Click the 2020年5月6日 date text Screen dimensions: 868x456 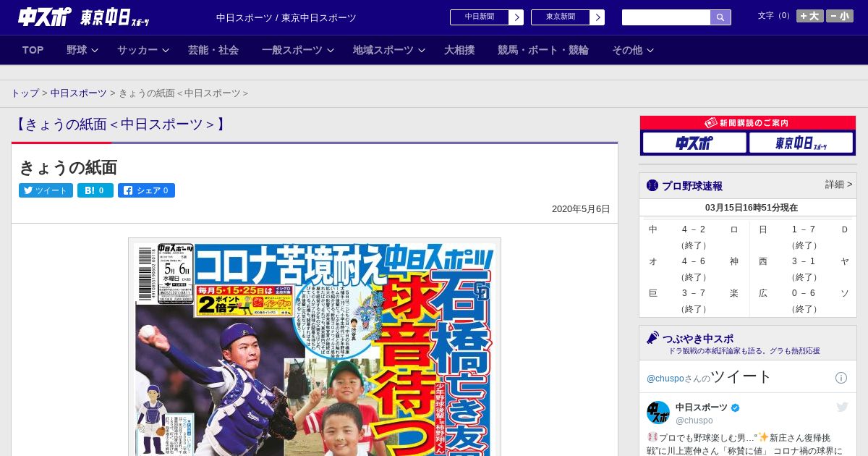pos(581,208)
